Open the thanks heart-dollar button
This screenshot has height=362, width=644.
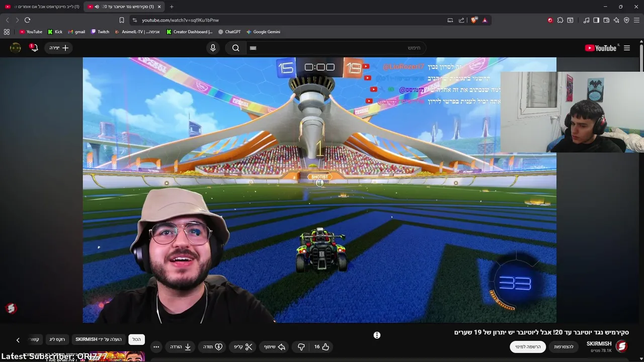click(x=213, y=347)
